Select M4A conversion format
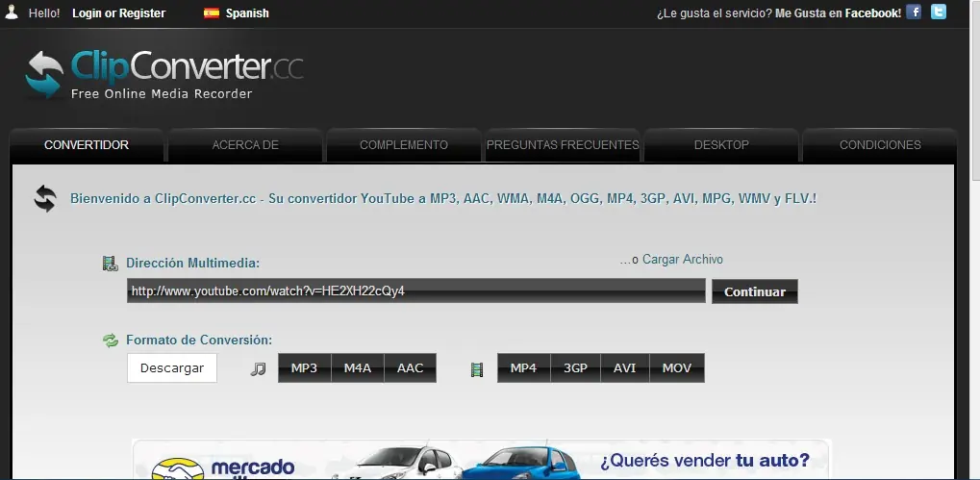The height and width of the screenshot is (480, 980). pyautogui.click(x=358, y=368)
